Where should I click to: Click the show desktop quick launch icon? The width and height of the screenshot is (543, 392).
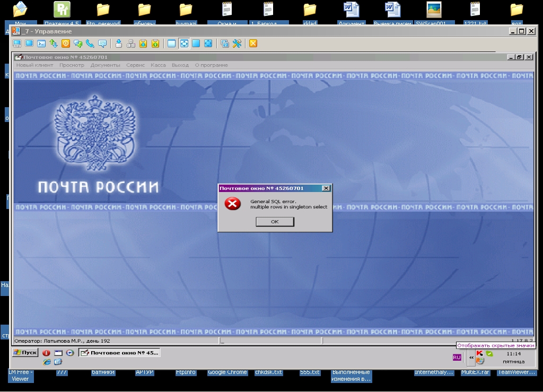tap(58, 353)
